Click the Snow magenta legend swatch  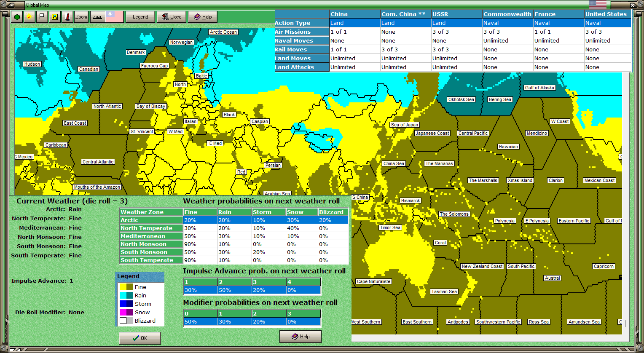pos(126,312)
